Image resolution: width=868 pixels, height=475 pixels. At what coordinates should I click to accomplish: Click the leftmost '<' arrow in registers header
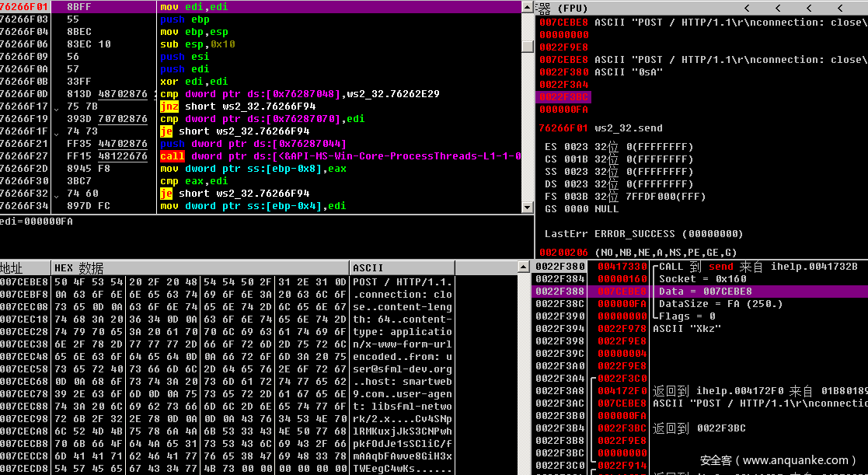point(747,8)
